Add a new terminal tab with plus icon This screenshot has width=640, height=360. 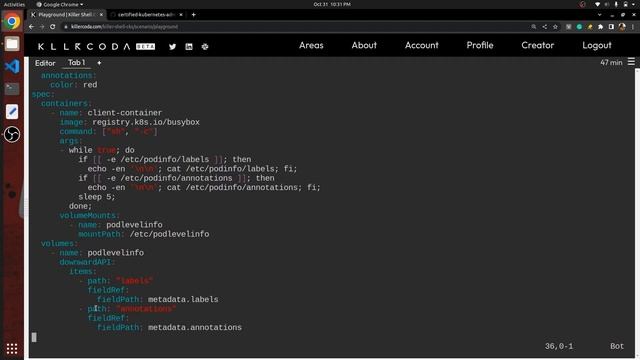pos(99,63)
